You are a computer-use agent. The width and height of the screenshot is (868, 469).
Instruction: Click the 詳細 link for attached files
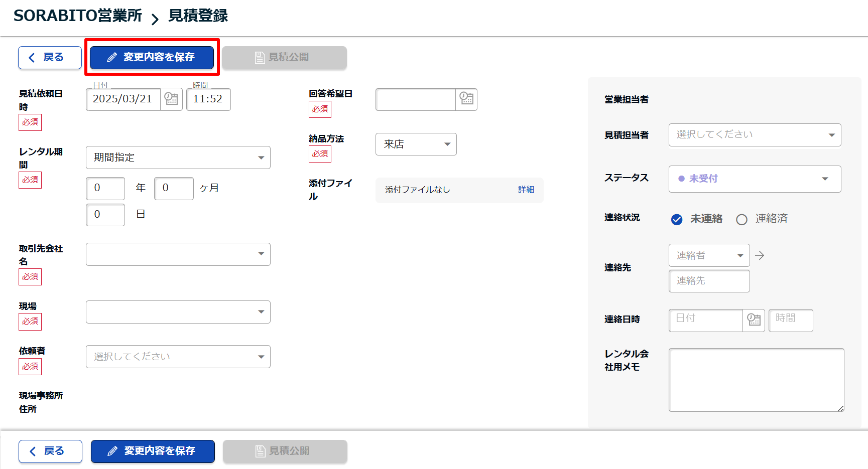pos(526,190)
